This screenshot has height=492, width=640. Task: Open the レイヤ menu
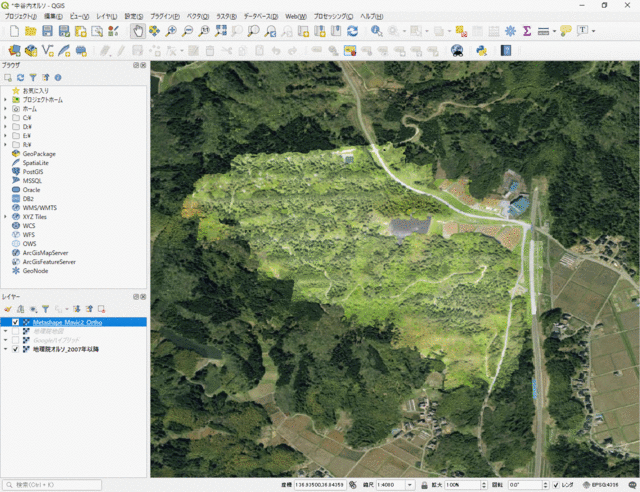click(107, 16)
